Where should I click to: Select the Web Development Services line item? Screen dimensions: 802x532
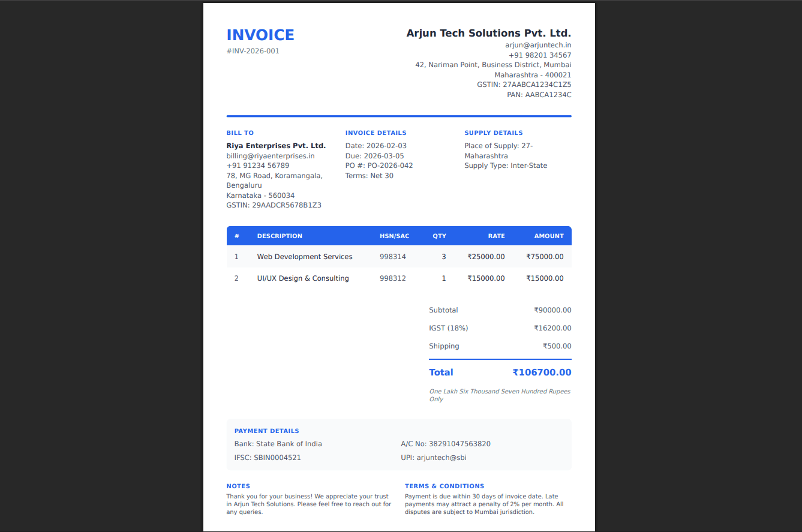(305, 256)
